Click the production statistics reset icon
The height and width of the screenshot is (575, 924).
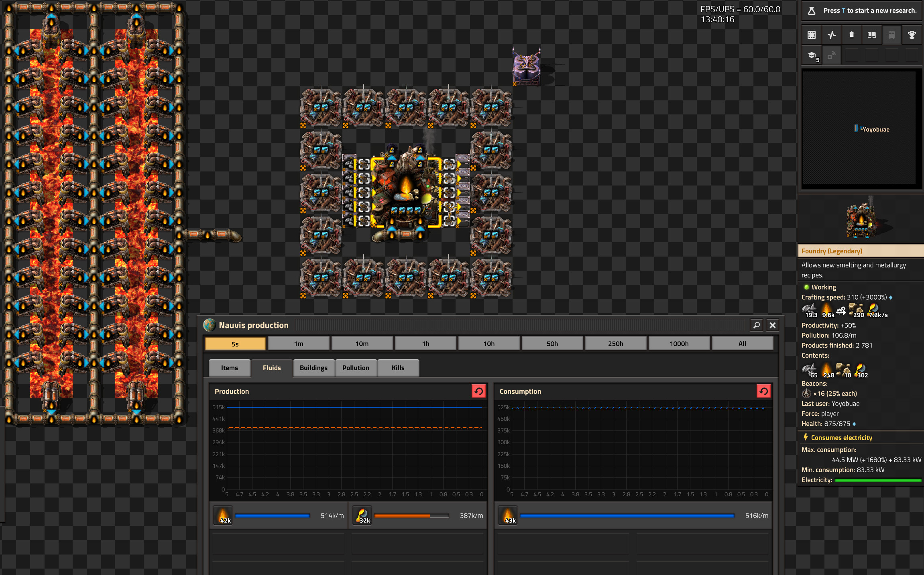click(x=478, y=391)
